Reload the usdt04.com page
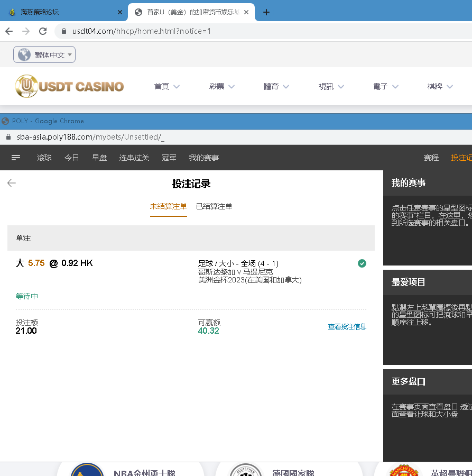Screen dimensions: 472x476 click(43, 31)
